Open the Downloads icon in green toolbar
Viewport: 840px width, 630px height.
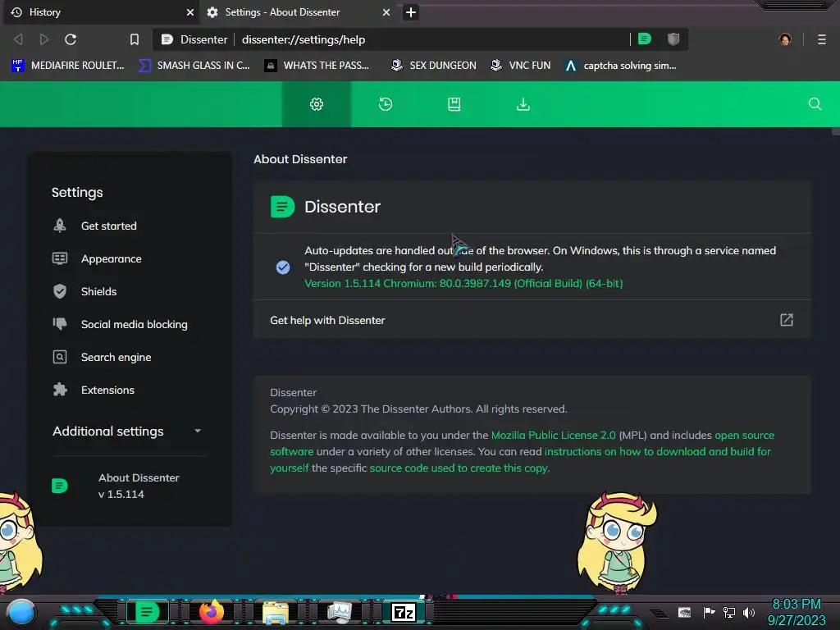click(x=523, y=104)
